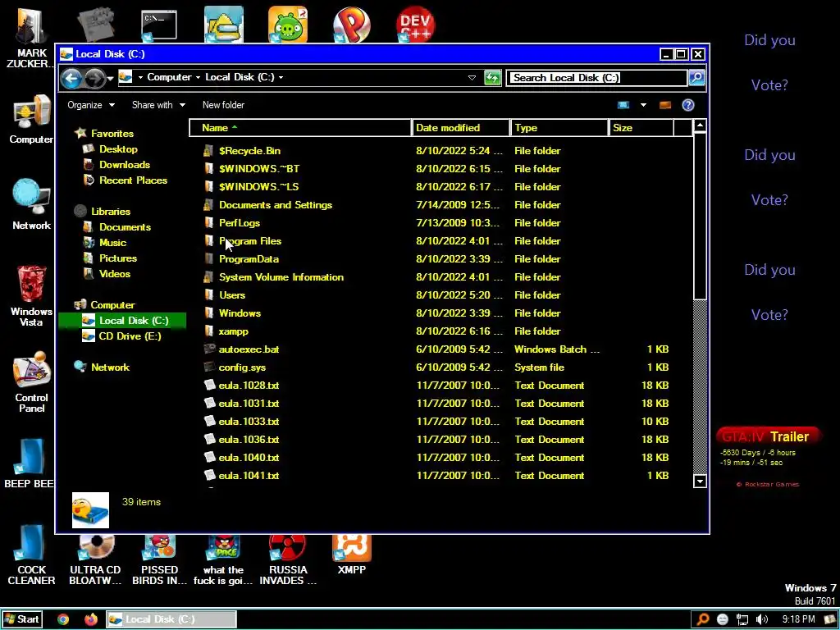Click the green Refresh button
This screenshot has height=630, width=840.
click(492, 78)
